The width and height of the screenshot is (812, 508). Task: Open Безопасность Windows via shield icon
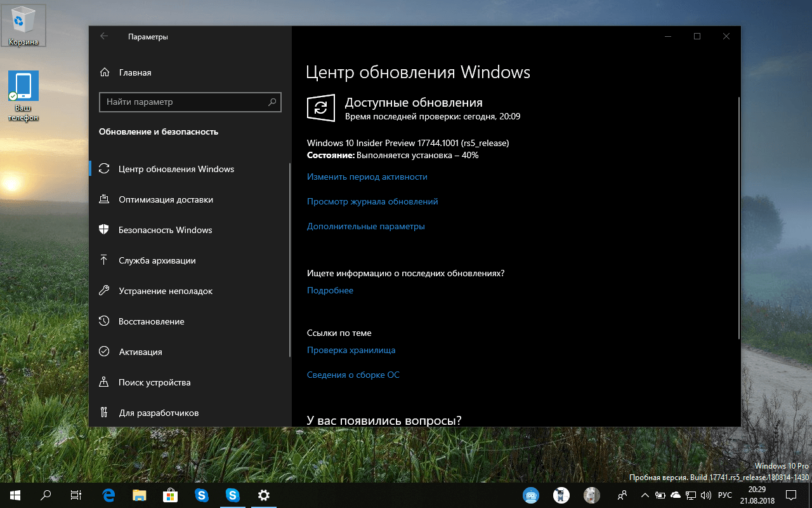click(103, 230)
